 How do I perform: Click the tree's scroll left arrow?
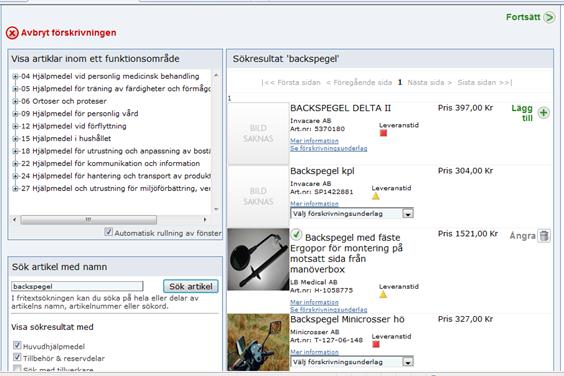point(14,219)
